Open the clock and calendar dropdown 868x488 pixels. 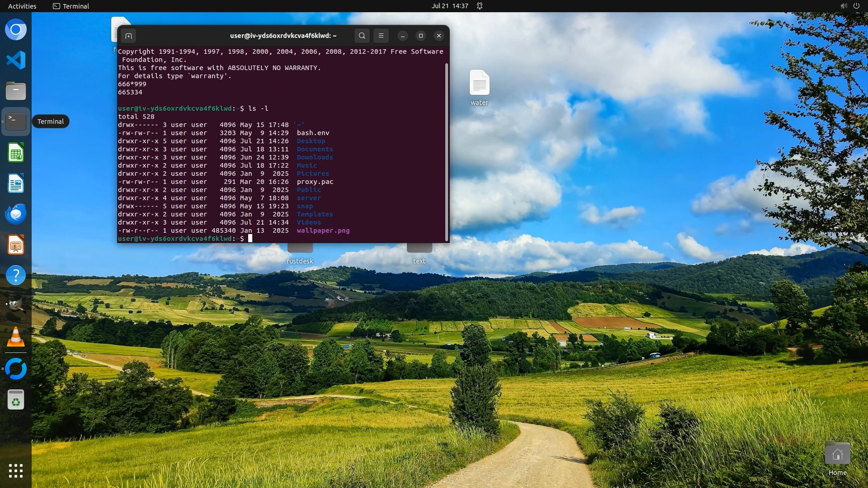pos(450,6)
